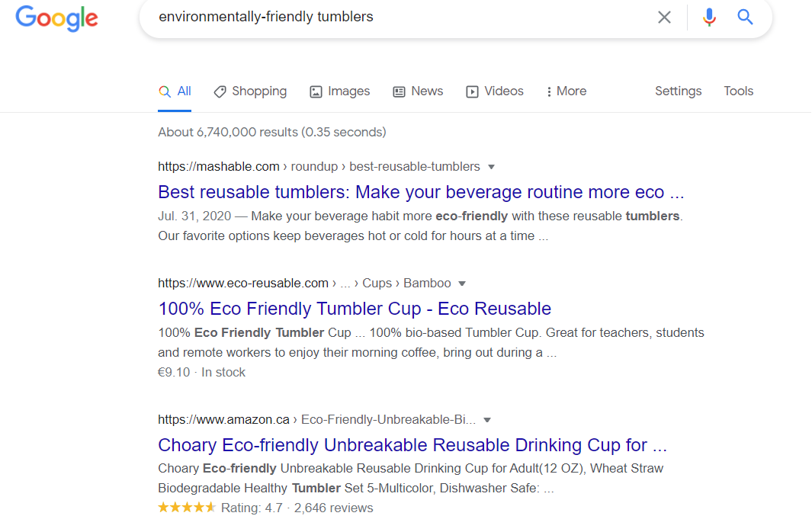
Task: Open the mashable.com result dropdown arrow
Action: (491, 166)
